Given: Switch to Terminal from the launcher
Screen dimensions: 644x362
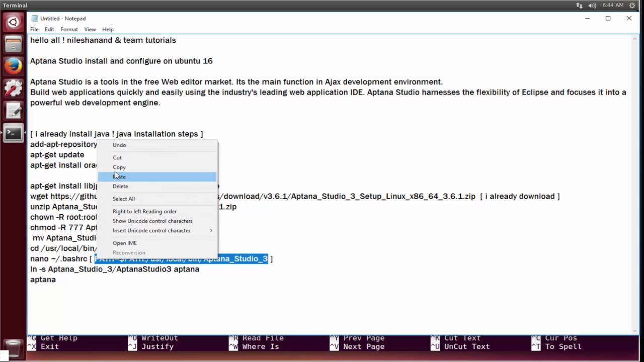Looking at the screenshot, I should (13, 133).
